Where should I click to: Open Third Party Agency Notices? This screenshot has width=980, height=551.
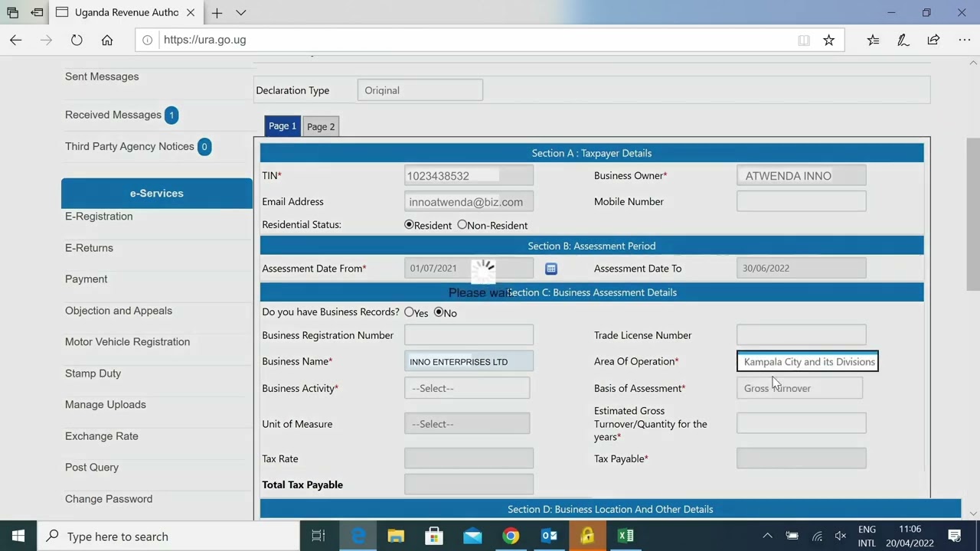click(x=129, y=146)
